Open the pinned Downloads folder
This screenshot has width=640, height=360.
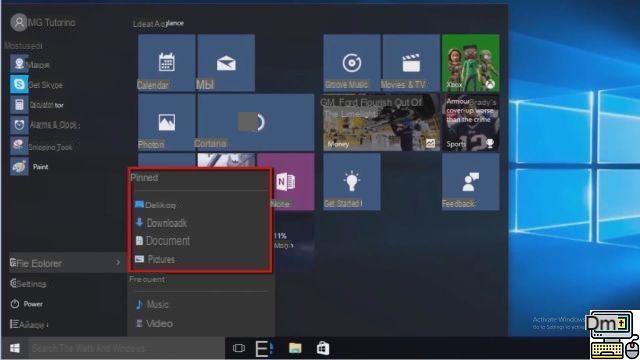(x=161, y=223)
